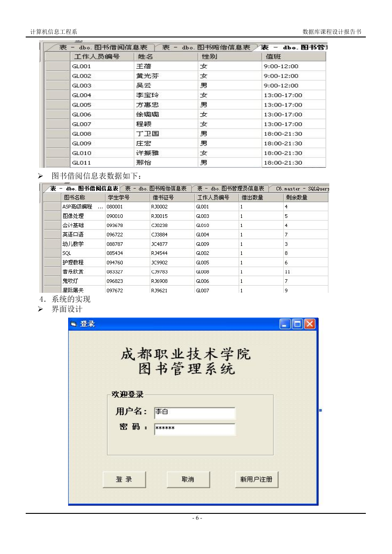This screenshot has width=392, height=554.
Task: Select the 音乐欣赏 book cell
Action: click(x=83, y=272)
